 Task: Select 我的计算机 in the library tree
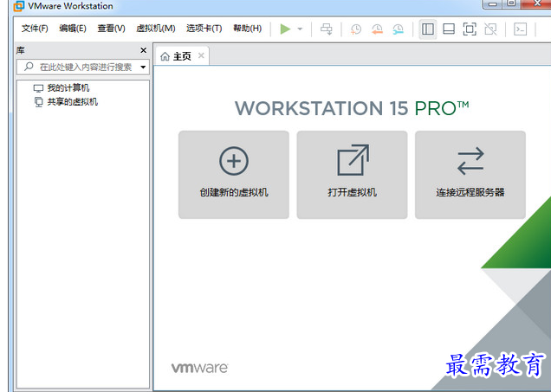pos(62,87)
